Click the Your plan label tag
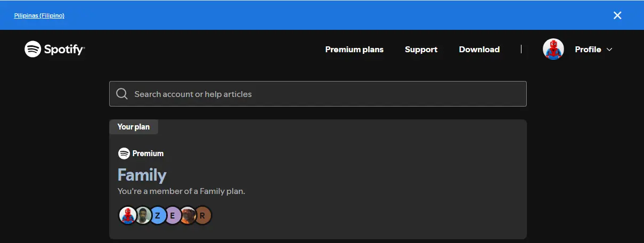Viewport: 644px width, 243px height. (x=134, y=127)
